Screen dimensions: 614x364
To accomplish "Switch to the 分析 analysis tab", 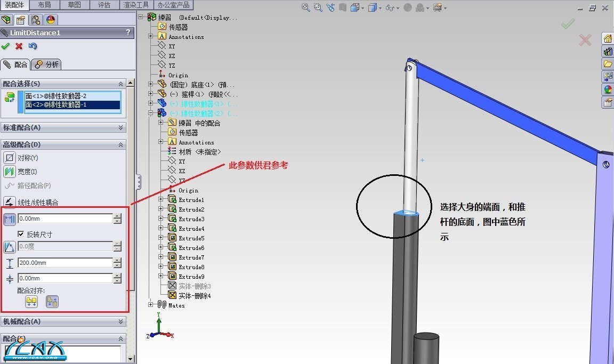I will [x=47, y=64].
